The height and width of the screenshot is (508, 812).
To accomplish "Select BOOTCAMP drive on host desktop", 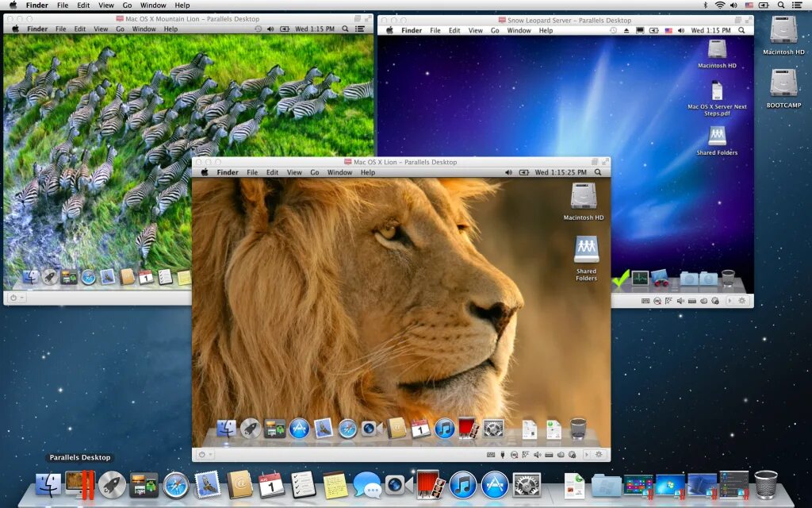I will (783, 88).
